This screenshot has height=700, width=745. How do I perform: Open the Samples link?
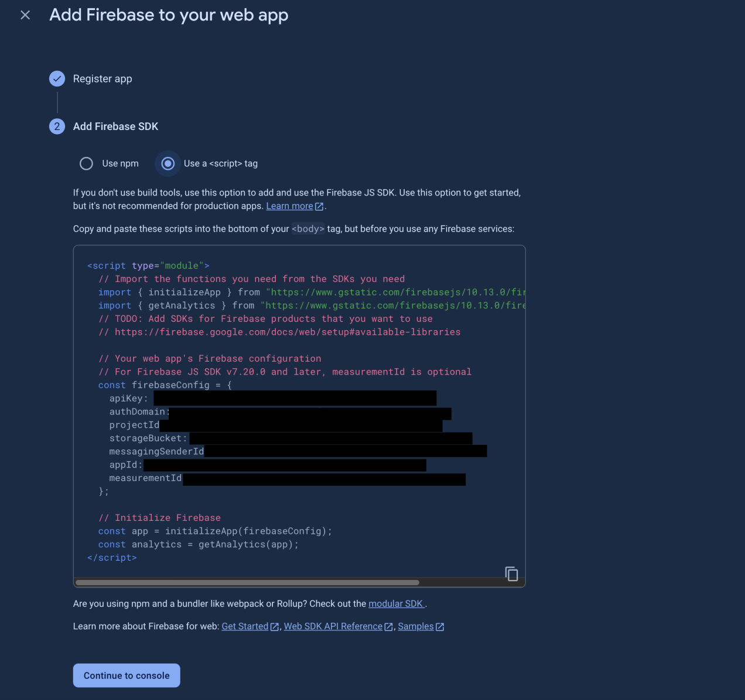click(x=416, y=626)
